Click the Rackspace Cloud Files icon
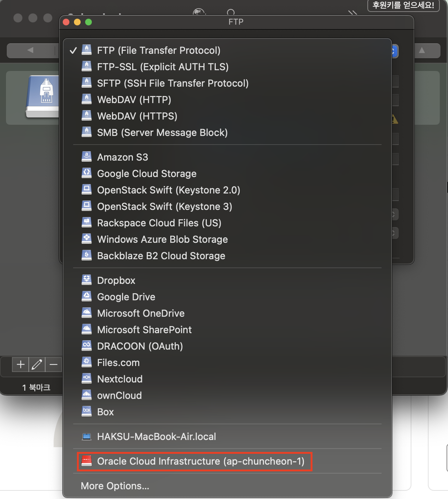This screenshot has height=499, width=448. coord(87,223)
